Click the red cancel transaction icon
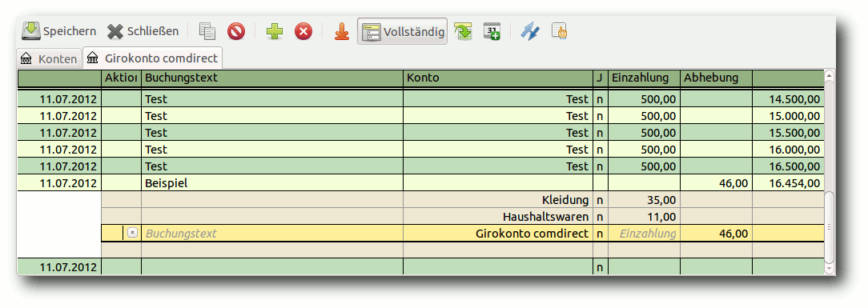The height and width of the screenshot is (308, 868). tap(236, 31)
